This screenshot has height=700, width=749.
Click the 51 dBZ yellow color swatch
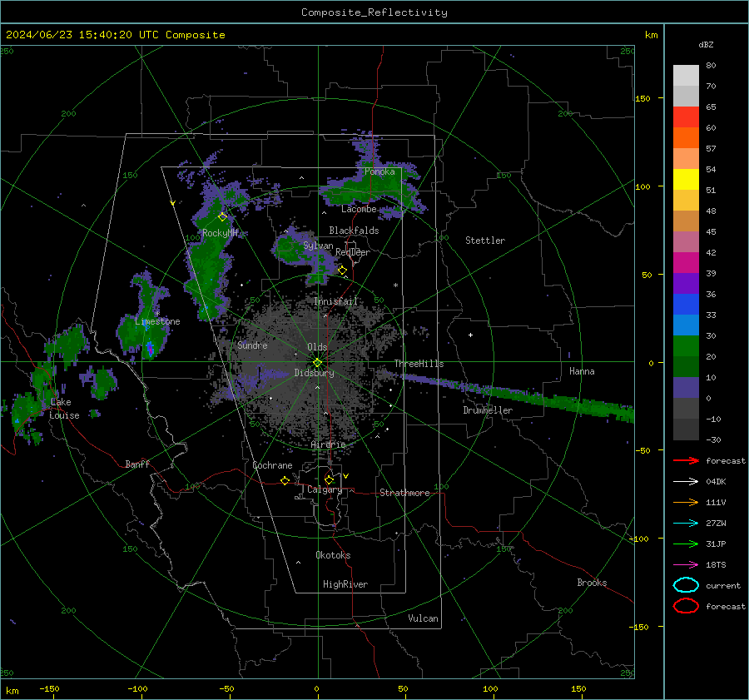[686, 179]
